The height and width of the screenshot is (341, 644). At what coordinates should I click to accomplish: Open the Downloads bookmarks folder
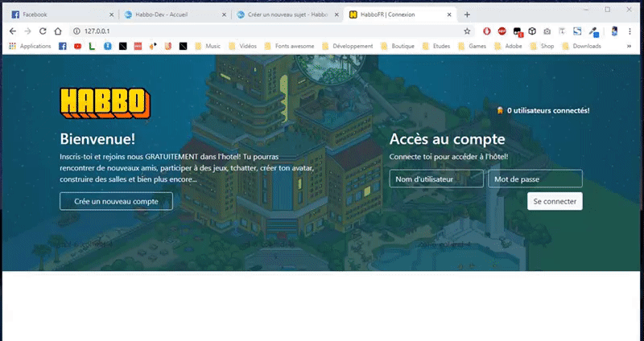point(581,47)
